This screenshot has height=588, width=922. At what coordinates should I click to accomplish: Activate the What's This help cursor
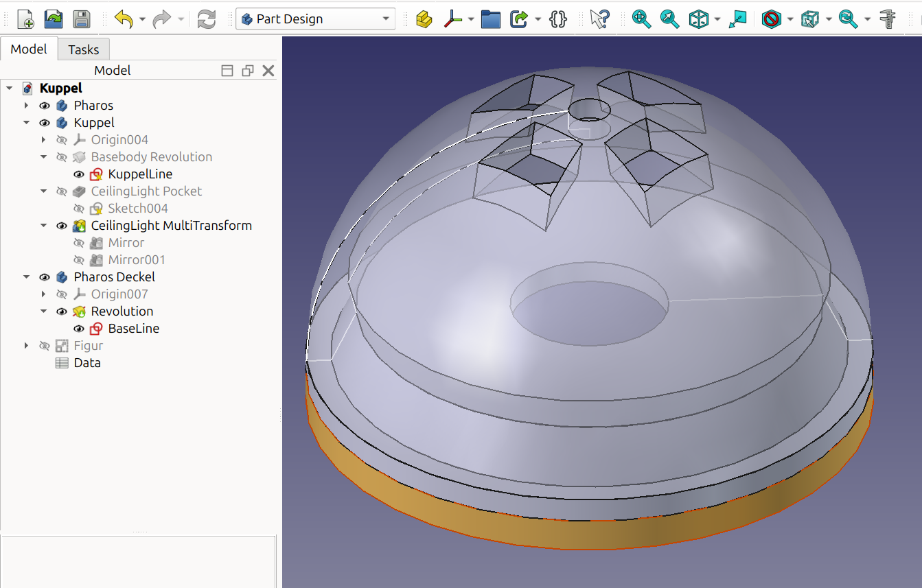[x=599, y=19]
